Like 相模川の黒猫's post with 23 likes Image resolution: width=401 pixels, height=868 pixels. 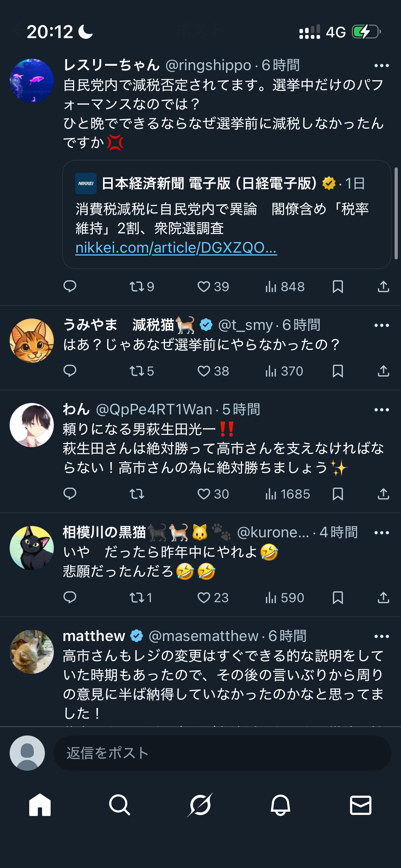(x=213, y=598)
